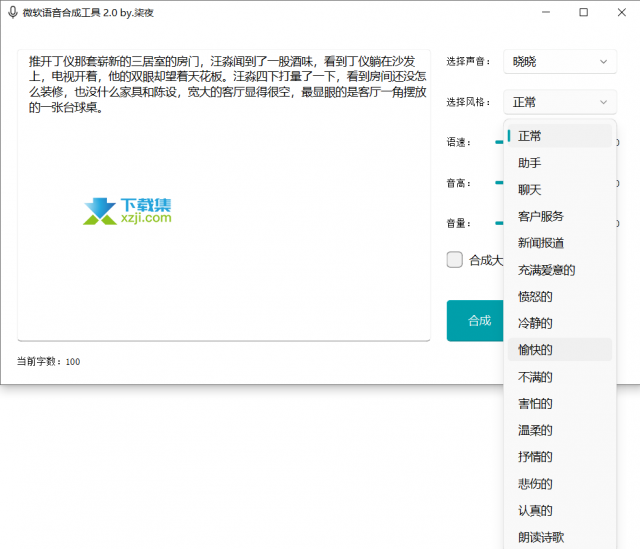The width and height of the screenshot is (640, 549).
Task: Select the 温柔的 style option
Action: [560, 430]
